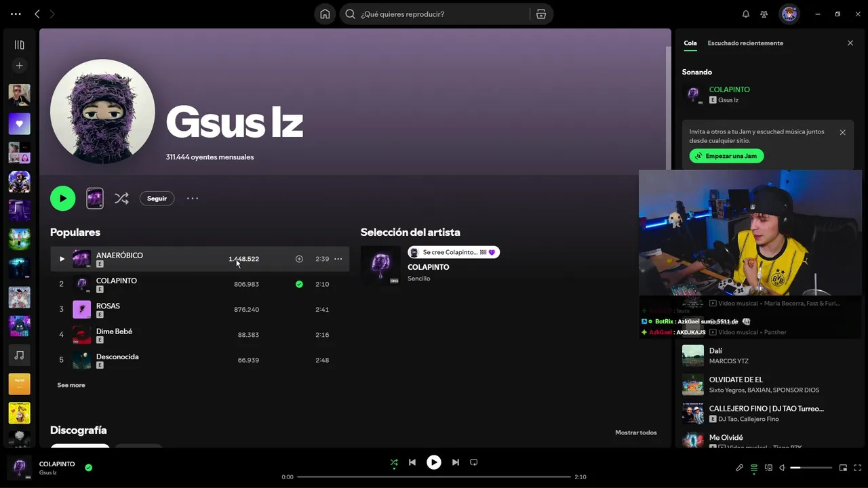Screen dimensions: 868x488
Task: Open friend activity icon
Action: coord(764,14)
